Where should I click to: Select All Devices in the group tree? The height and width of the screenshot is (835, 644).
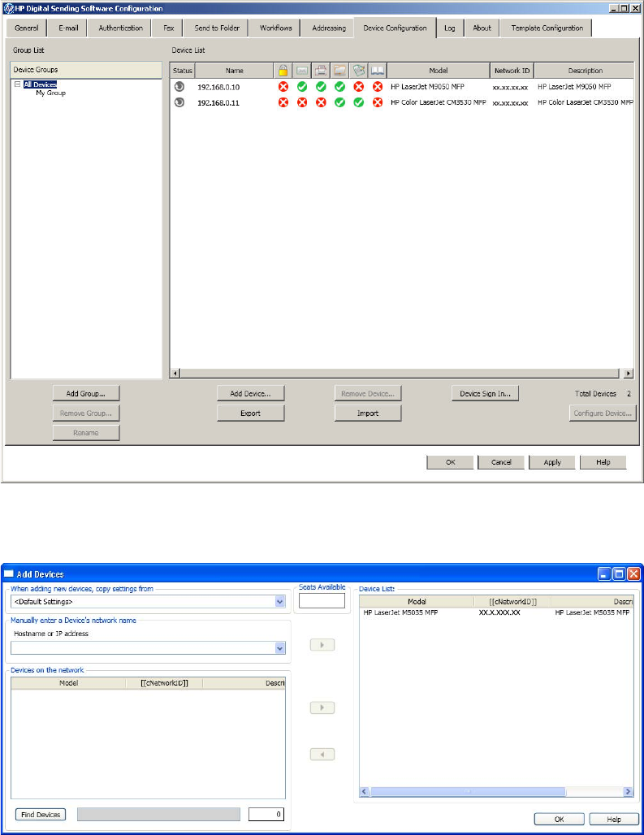[40, 84]
